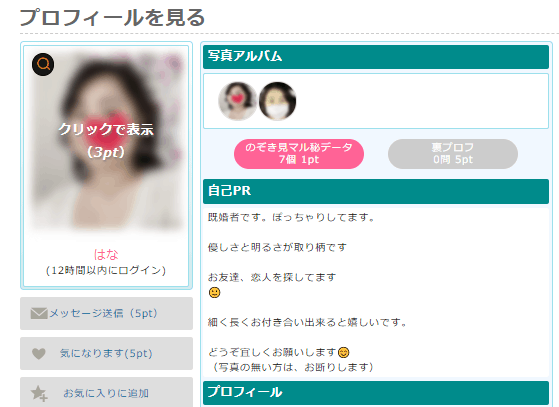Send a message via メッセージ送信 button
This screenshot has width=559, height=407.
[106, 314]
